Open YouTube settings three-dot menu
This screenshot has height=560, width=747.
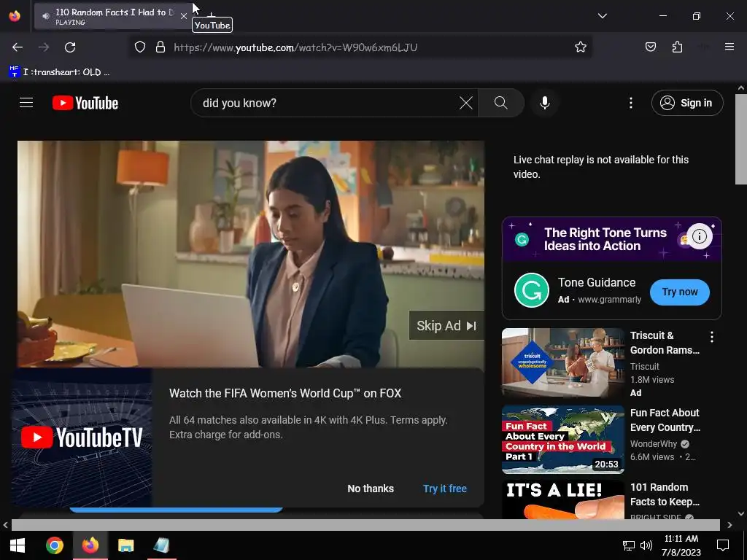631,103
